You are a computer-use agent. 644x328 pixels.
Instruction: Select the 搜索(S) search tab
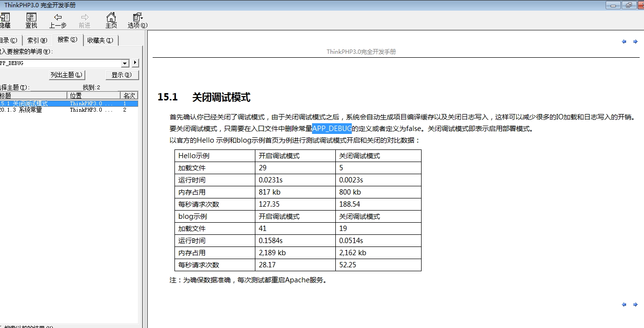tap(67, 40)
